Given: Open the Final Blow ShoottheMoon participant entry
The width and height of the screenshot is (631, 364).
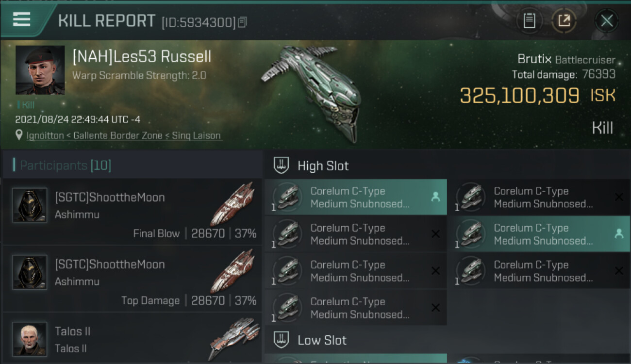Looking at the screenshot, I should click(131, 212).
